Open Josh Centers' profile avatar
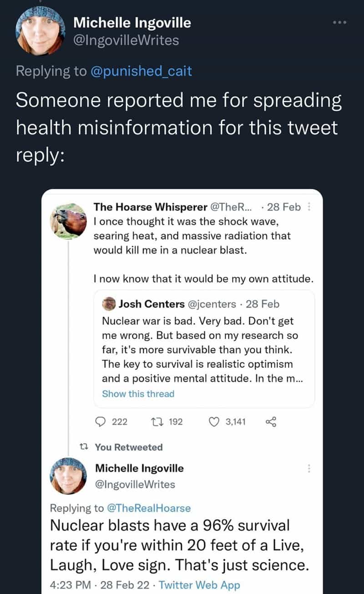364x594 pixels. tap(109, 303)
